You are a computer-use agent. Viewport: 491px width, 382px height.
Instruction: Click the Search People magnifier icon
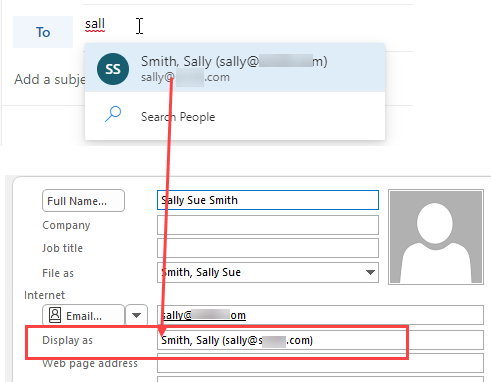point(113,114)
